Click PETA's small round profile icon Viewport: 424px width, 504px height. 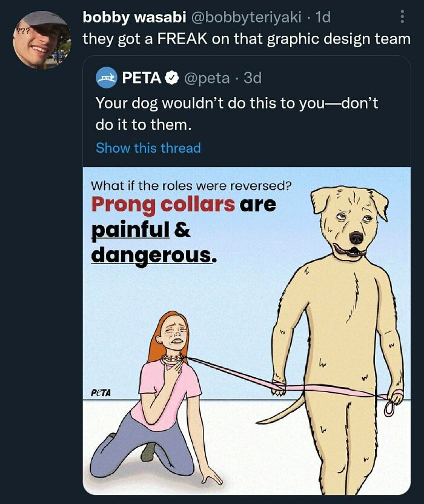(x=107, y=78)
